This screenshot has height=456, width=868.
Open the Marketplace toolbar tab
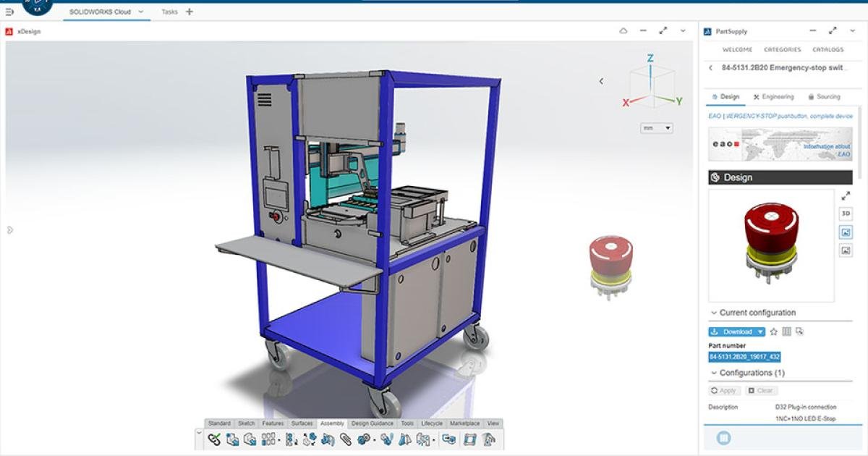point(464,423)
